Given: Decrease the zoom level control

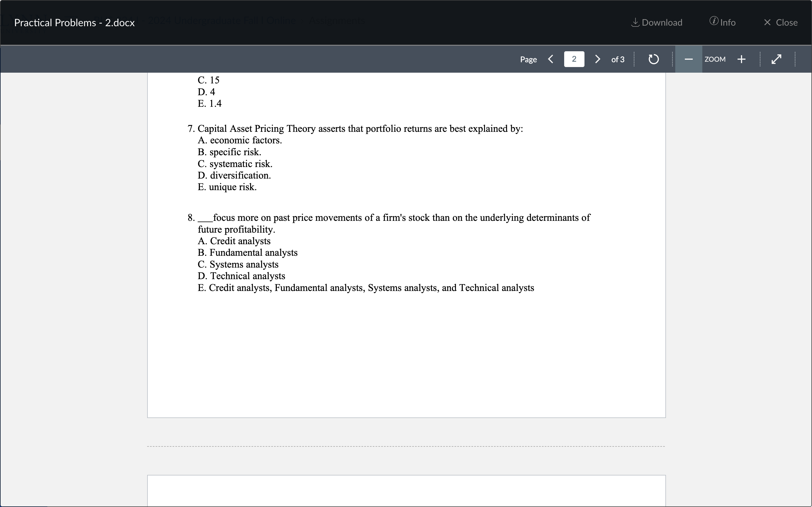Looking at the screenshot, I should (x=688, y=59).
